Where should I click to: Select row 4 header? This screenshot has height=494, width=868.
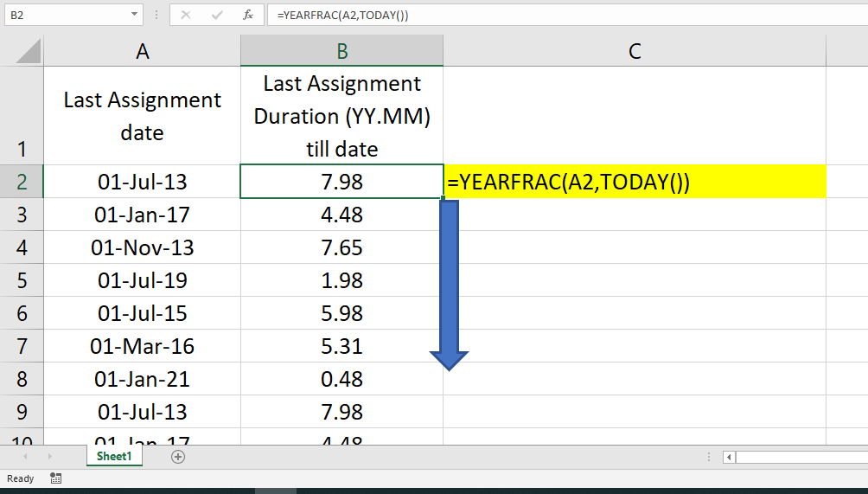click(x=22, y=247)
